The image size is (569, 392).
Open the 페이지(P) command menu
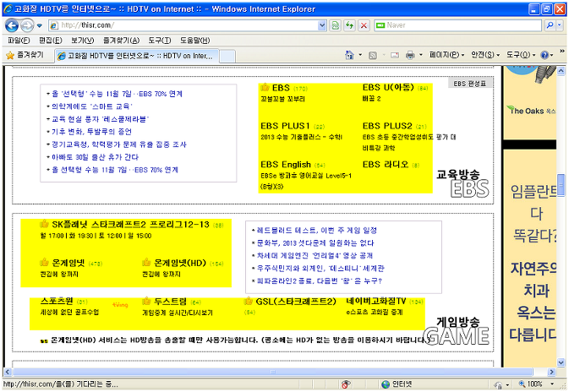446,55
